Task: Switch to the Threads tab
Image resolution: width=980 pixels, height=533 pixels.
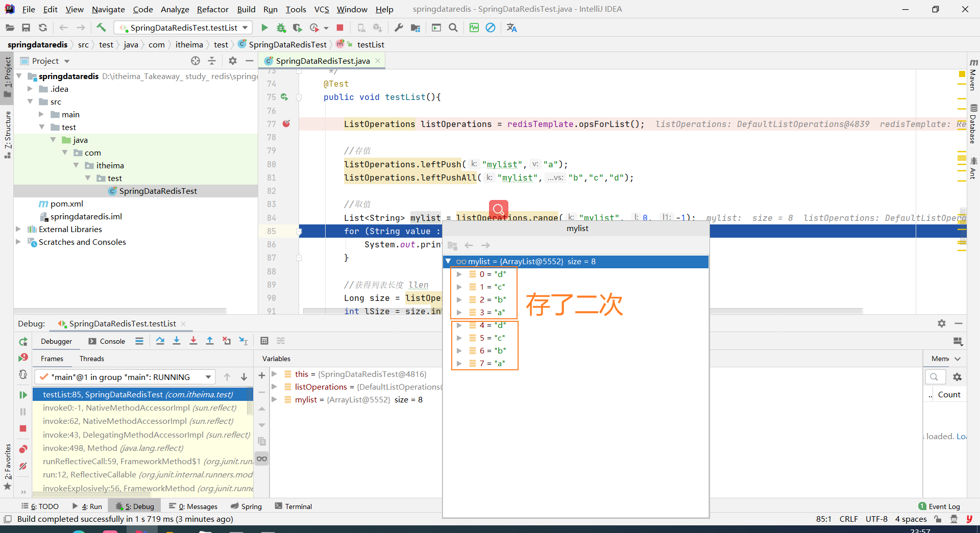Action: 92,359
